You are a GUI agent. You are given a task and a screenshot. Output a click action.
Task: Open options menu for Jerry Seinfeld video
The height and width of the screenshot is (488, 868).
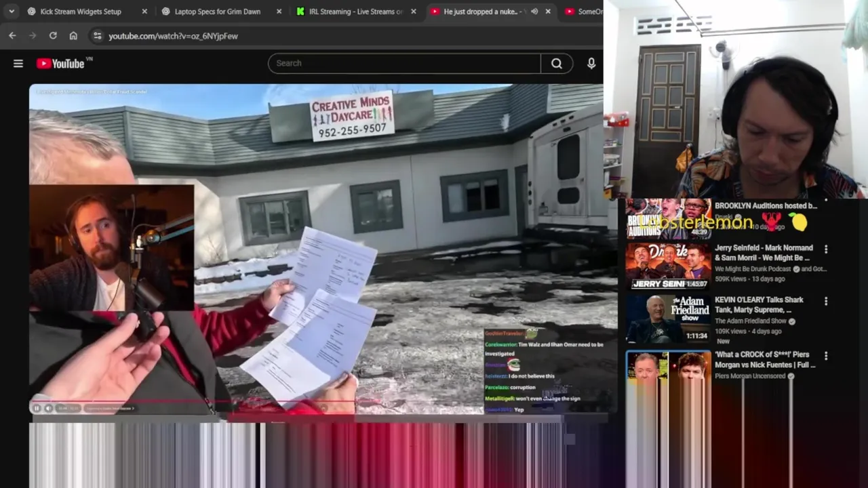coord(826,249)
